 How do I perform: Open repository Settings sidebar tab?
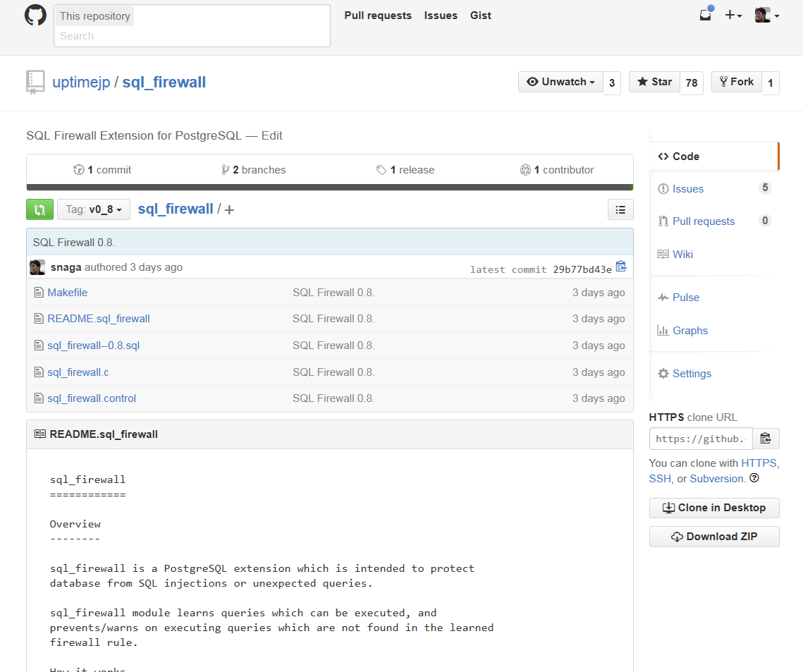(713, 374)
